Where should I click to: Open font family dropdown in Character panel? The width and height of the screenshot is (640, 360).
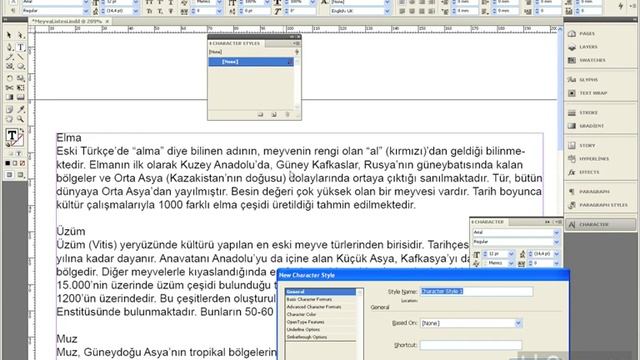[x=556, y=232]
